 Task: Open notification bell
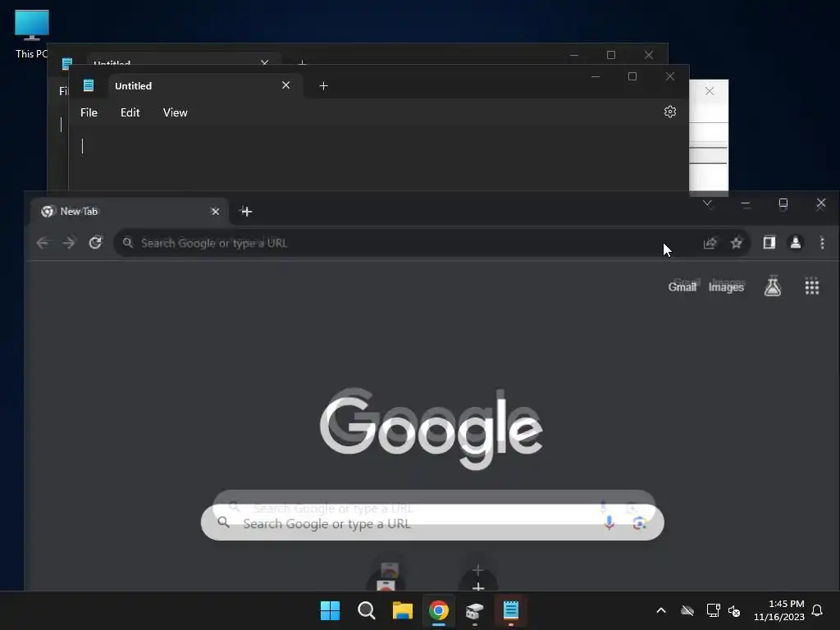pos(817,610)
